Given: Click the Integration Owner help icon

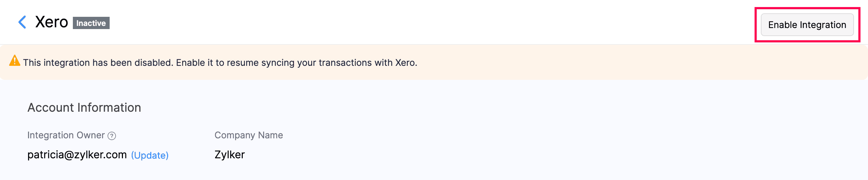Looking at the screenshot, I should [112, 136].
